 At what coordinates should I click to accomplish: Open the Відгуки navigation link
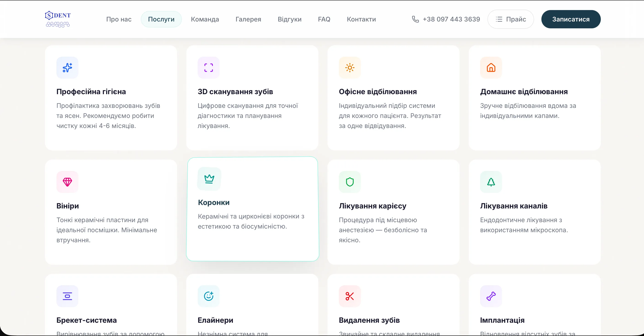pos(290,19)
